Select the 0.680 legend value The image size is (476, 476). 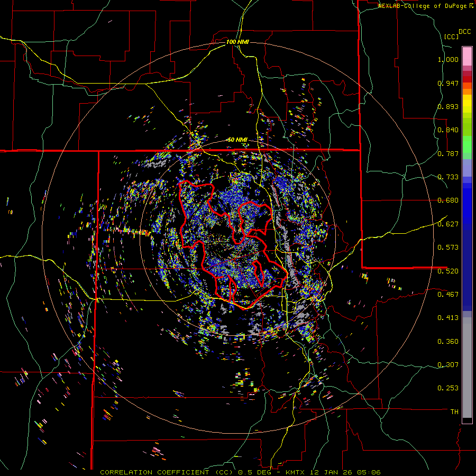[x=448, y=200]
